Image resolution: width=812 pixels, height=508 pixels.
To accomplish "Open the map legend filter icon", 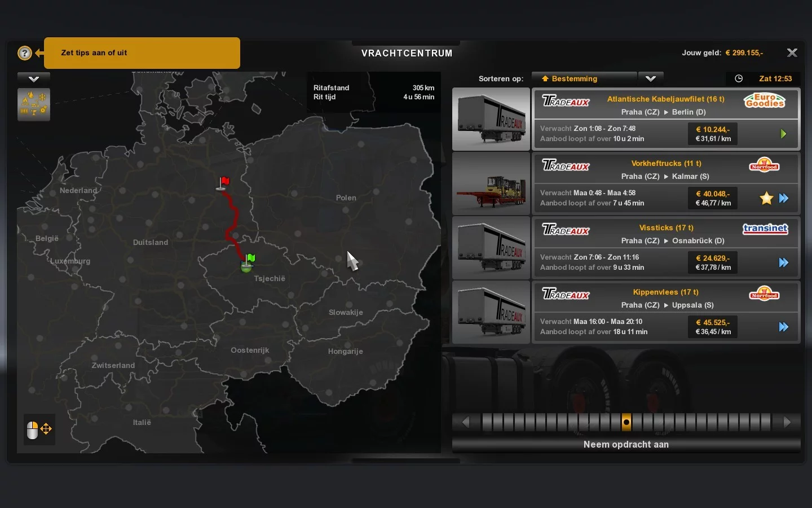I will (x=34, y=104).
